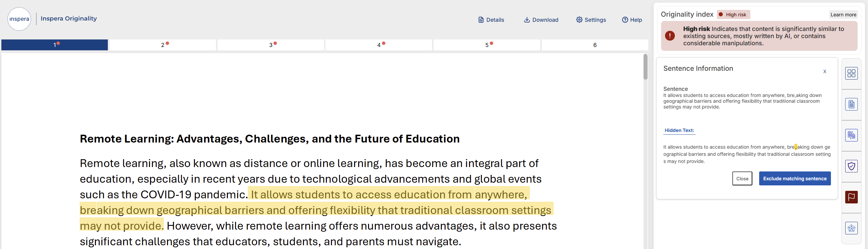Open the translation comparison sidebar icon
868x249 pixels.
851,135
